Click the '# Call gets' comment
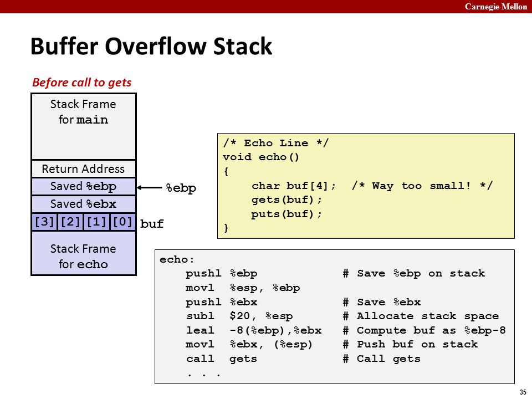The image size is (532, 399). [382, 359]
